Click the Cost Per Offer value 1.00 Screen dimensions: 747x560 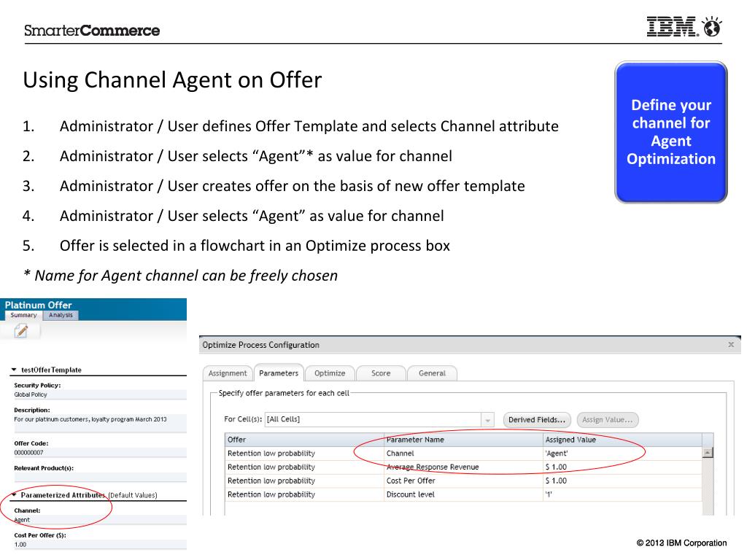tap(20, 545)
